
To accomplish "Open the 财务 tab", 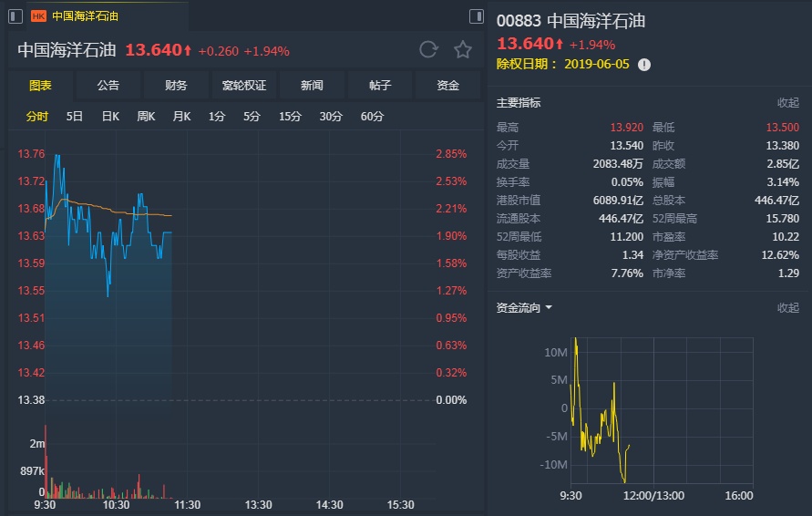I will (176, 86).
